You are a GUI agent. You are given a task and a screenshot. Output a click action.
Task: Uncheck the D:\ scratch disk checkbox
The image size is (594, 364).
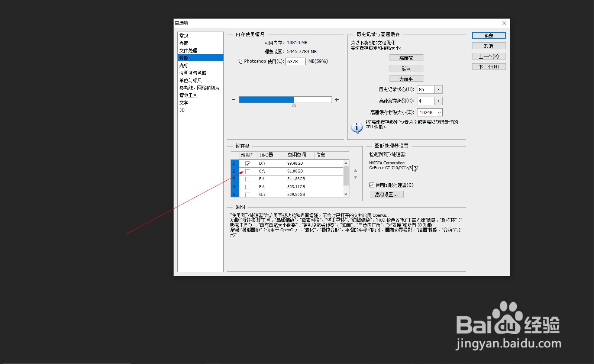pyautogui.click(x=248, y=164)
